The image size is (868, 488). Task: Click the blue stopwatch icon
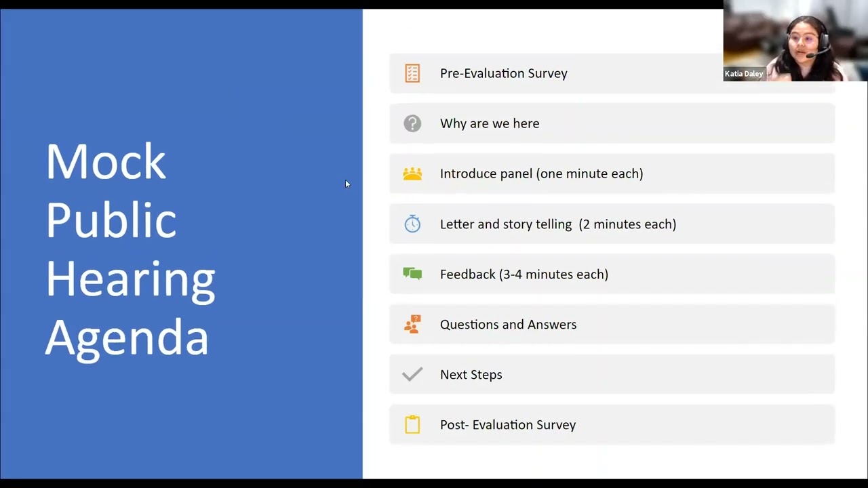click(x=412, y=224)
